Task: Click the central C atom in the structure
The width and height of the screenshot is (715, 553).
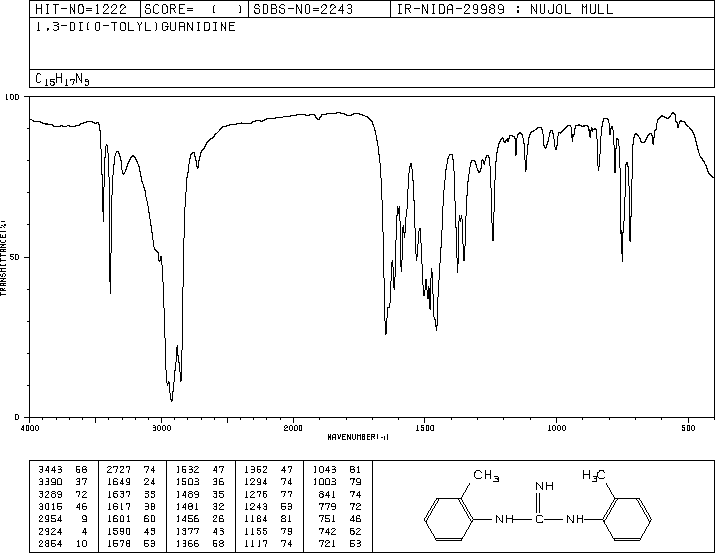Action: coord(539,519)
